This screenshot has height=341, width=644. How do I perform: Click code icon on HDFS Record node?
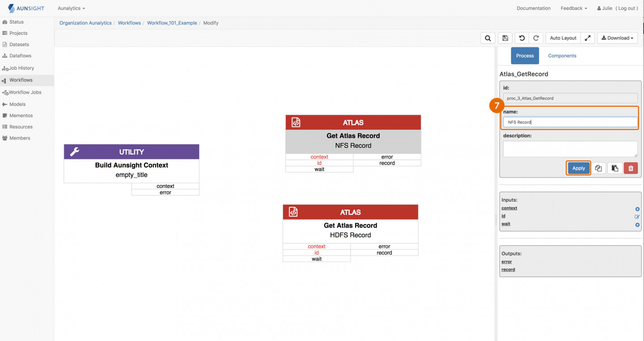[x=293, y=212]
